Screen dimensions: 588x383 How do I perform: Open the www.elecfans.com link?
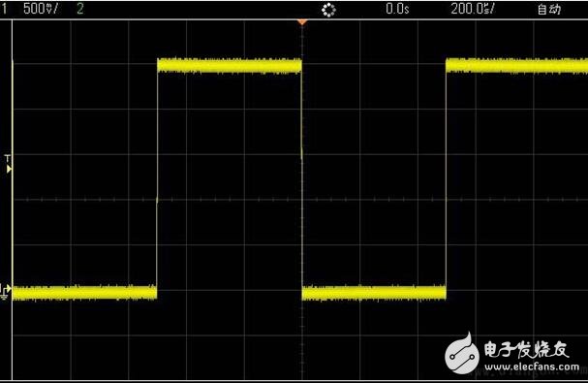532,367
